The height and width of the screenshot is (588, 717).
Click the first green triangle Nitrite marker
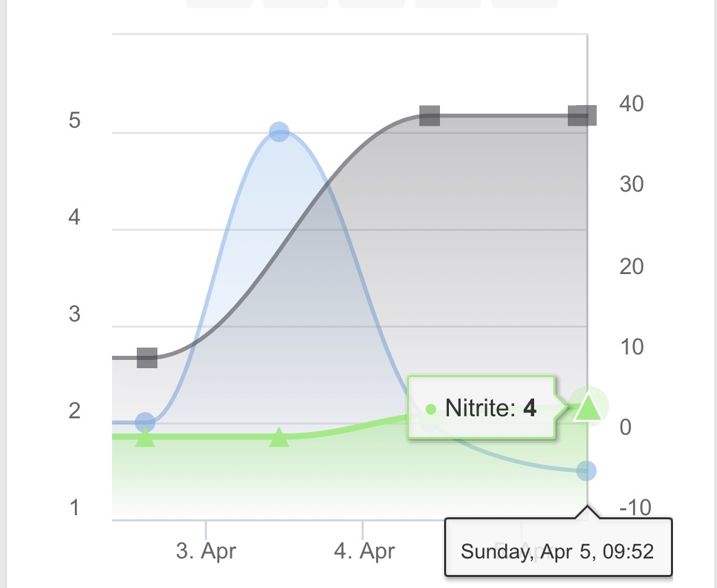click(x=145, y=438)
